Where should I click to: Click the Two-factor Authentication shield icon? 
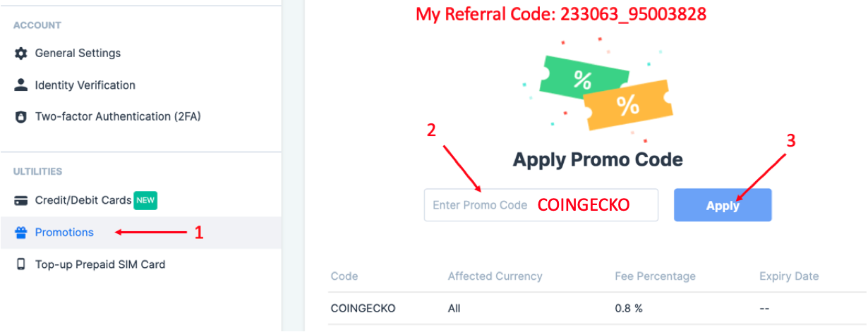pyautogui.click(x=21, y=117)
